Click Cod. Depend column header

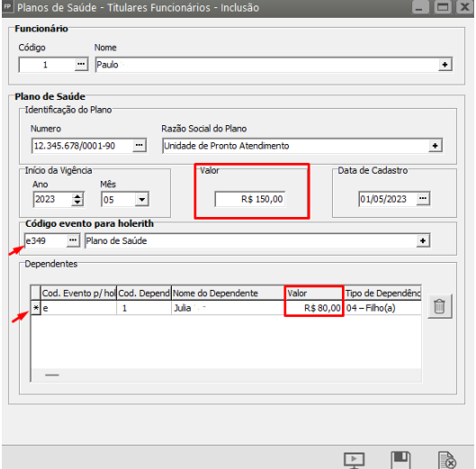coord(144,293)
